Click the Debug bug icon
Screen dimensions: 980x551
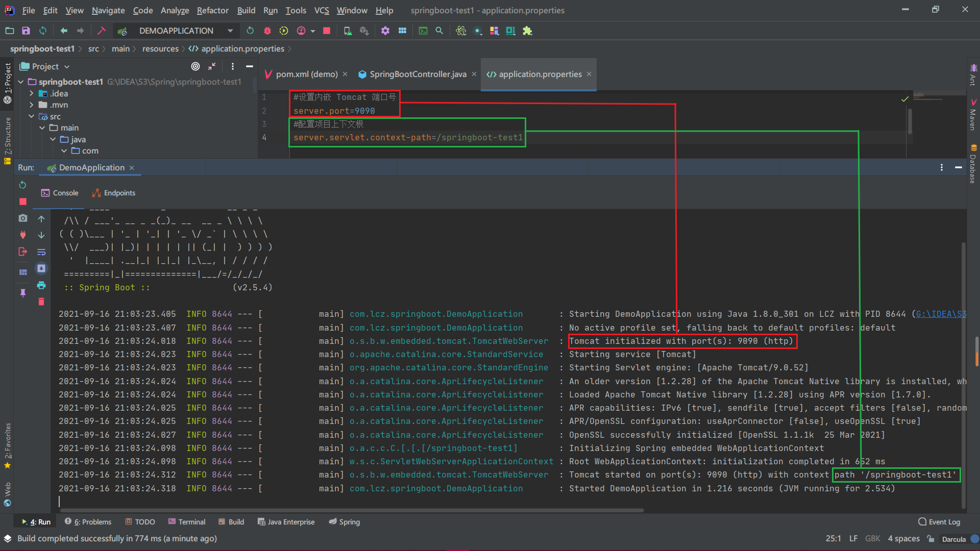(x=267, y=31)
